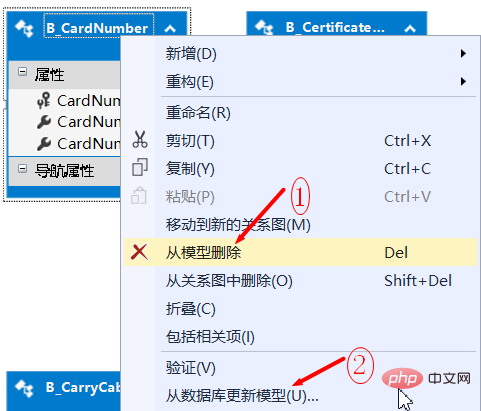This screenshot has height=411, width=481.
Task: Expand the 重构(E) submenu arrow
Action: pyautogui.click(x=463, y=81)
